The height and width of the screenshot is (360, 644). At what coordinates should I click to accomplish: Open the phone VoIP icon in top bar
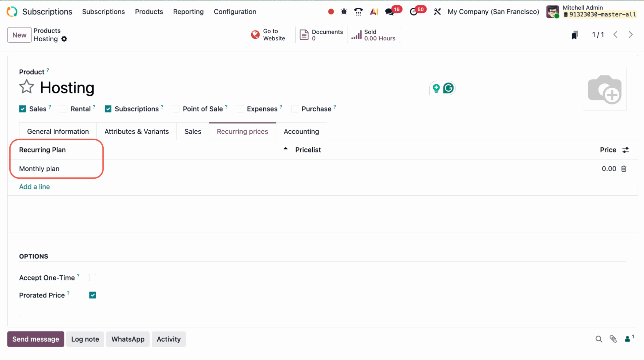click(x=358, y=12)
